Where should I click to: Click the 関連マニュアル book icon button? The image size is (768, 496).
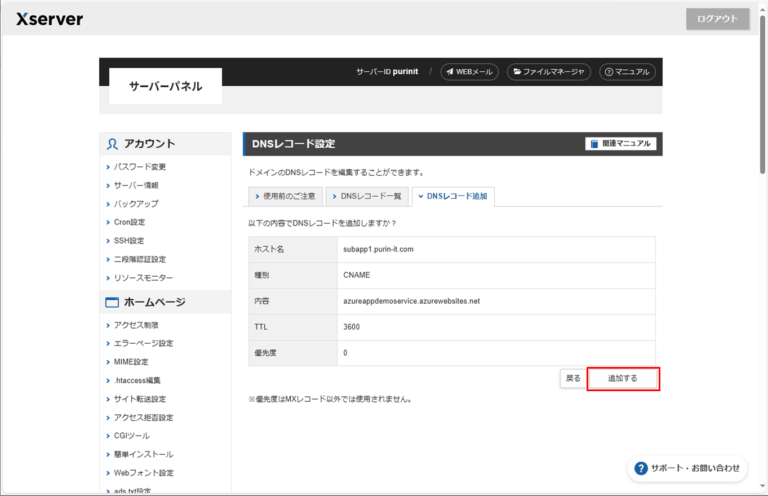coord(620,144)
